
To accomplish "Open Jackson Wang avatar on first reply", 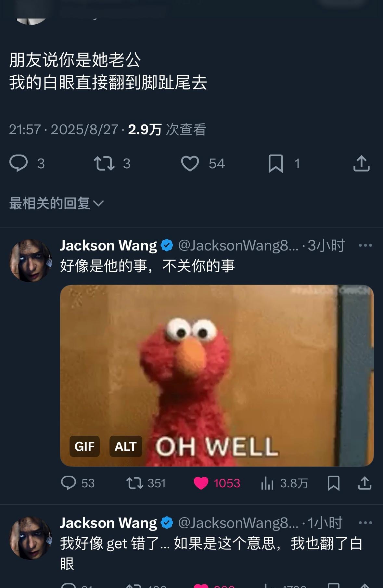I will click(x=31, y=261).
